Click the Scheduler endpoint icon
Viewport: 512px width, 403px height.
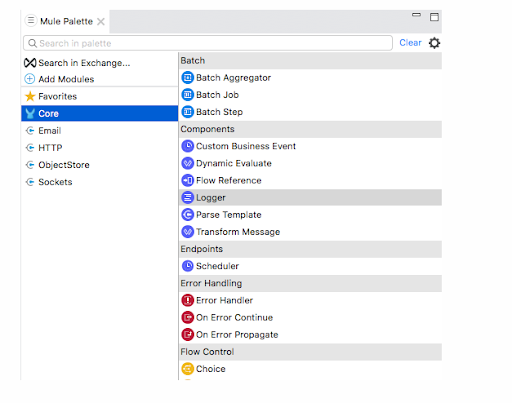tap(187, 266)
